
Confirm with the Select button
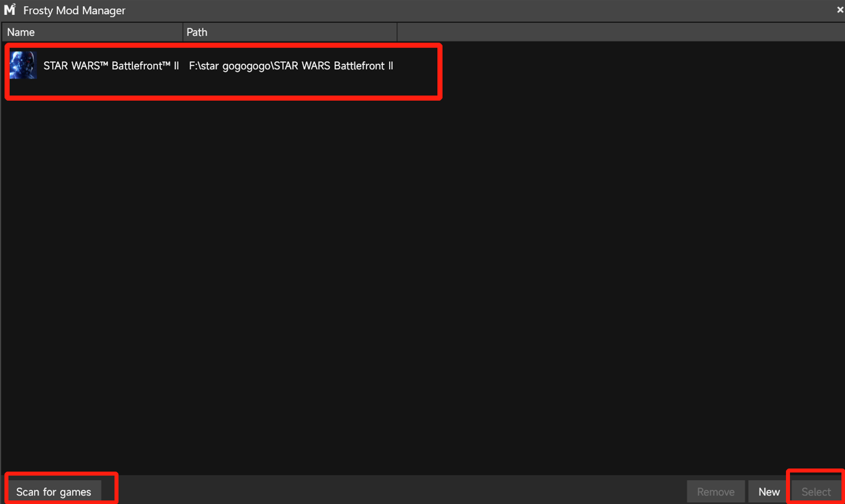coord(816,492)
